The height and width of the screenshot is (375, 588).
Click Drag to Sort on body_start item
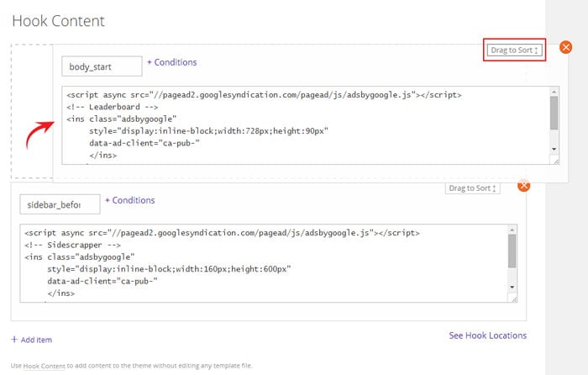coord(514,50)
